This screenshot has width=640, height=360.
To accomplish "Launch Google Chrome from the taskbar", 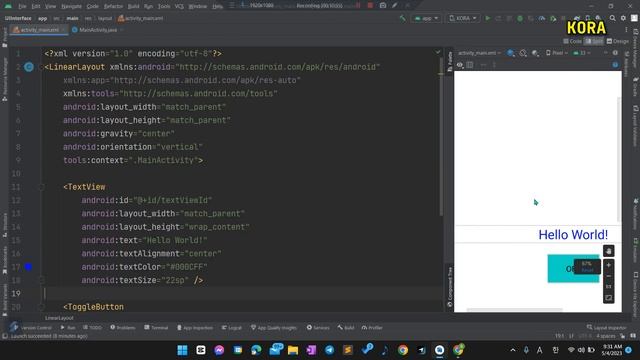I will pos(403,350).
